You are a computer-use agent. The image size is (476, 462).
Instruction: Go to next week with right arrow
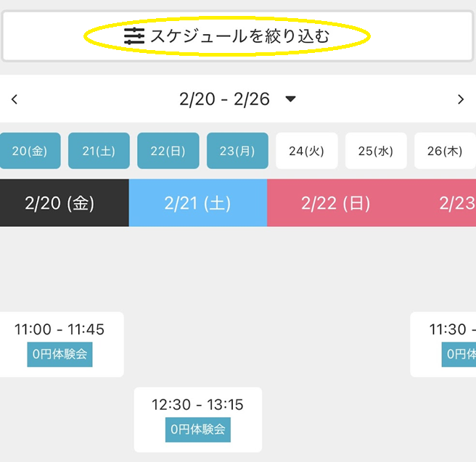point(460,99)
